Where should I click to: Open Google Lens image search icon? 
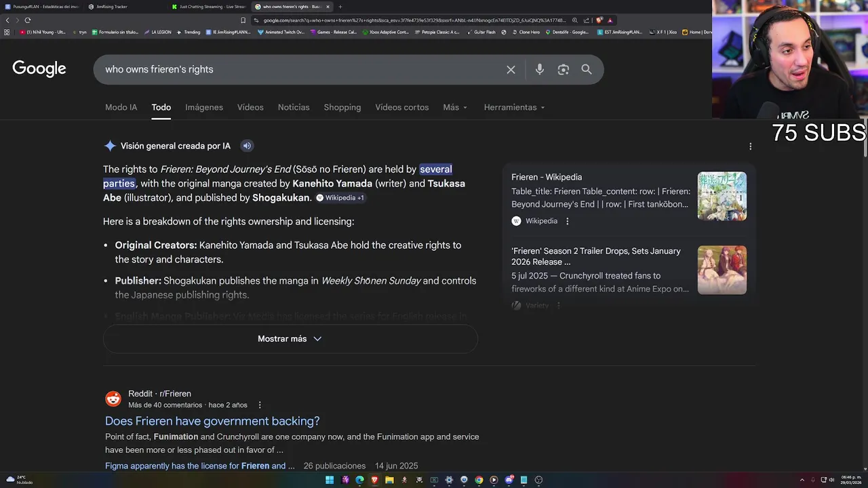point(564,70)
